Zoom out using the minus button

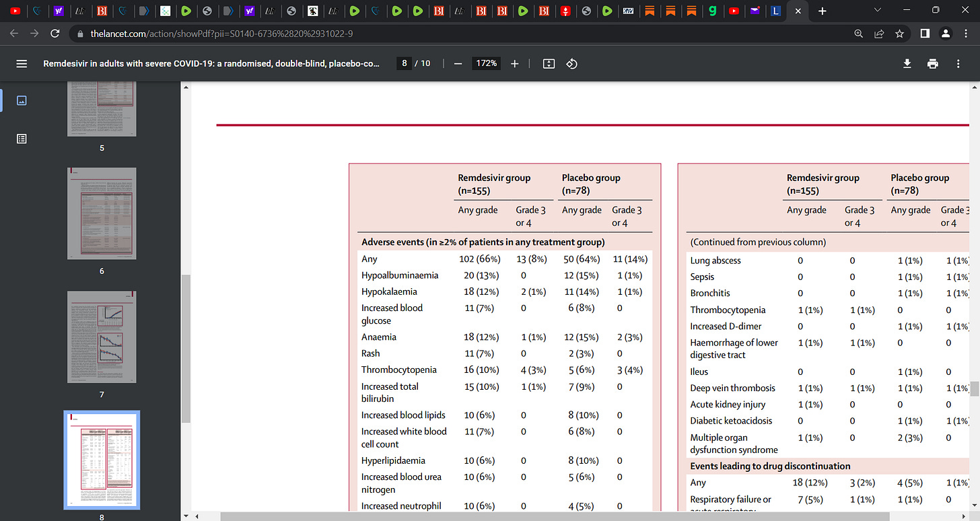tap(458, 63)
